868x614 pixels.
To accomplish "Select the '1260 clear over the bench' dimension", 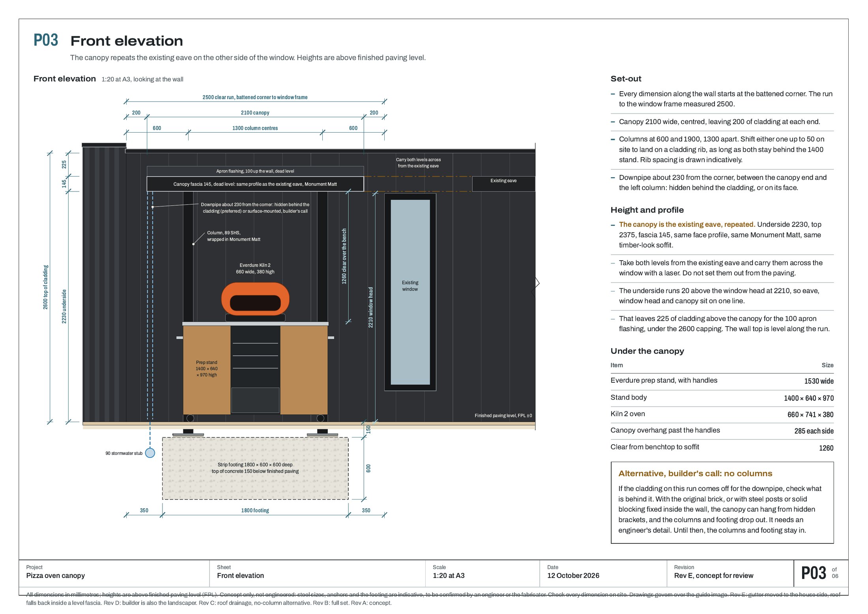I will click(x=344, y=256).
